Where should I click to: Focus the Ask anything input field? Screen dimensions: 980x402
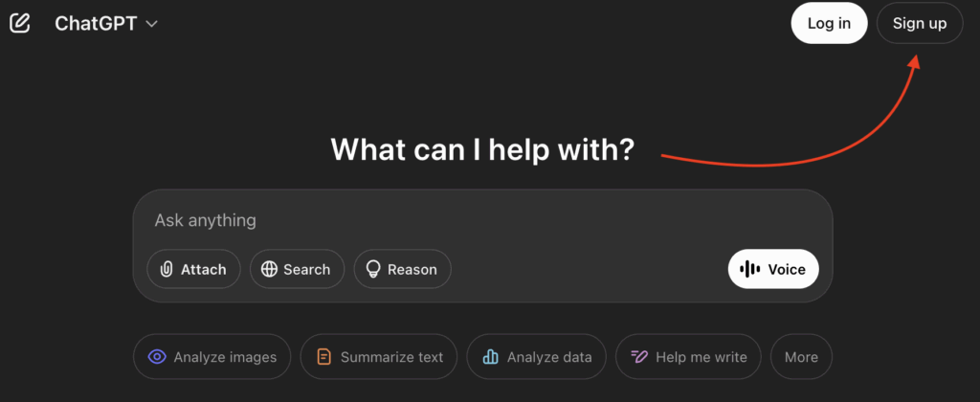[482, 220]
